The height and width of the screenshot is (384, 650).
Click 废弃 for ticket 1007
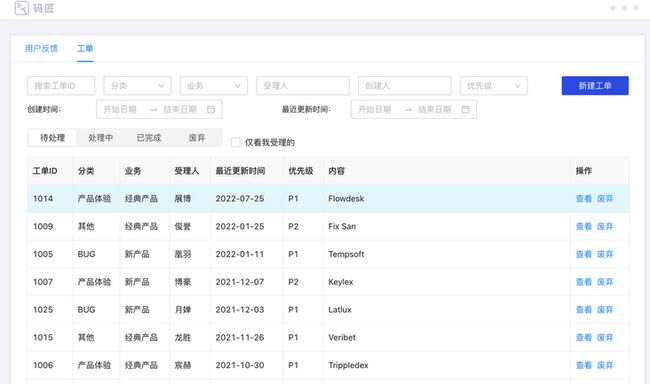(605, 282)
